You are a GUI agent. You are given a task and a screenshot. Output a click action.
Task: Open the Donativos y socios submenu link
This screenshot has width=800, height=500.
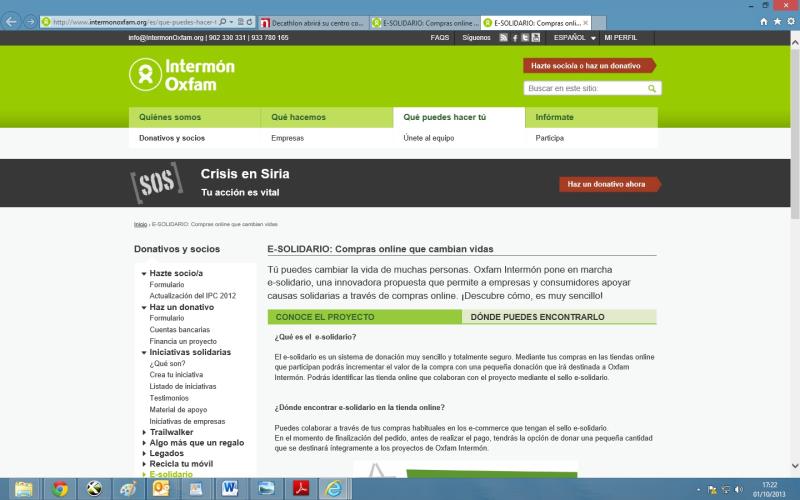click(172, 138)
